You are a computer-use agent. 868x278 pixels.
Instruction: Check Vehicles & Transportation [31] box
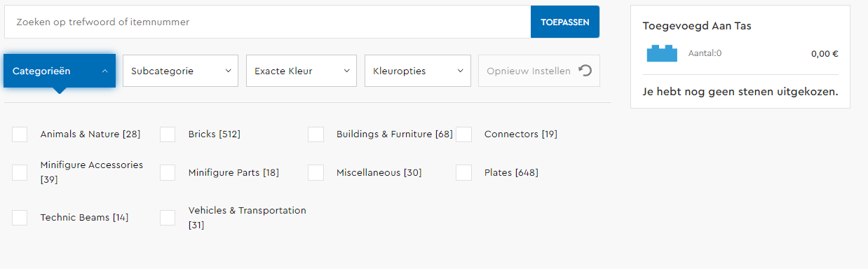168,218
